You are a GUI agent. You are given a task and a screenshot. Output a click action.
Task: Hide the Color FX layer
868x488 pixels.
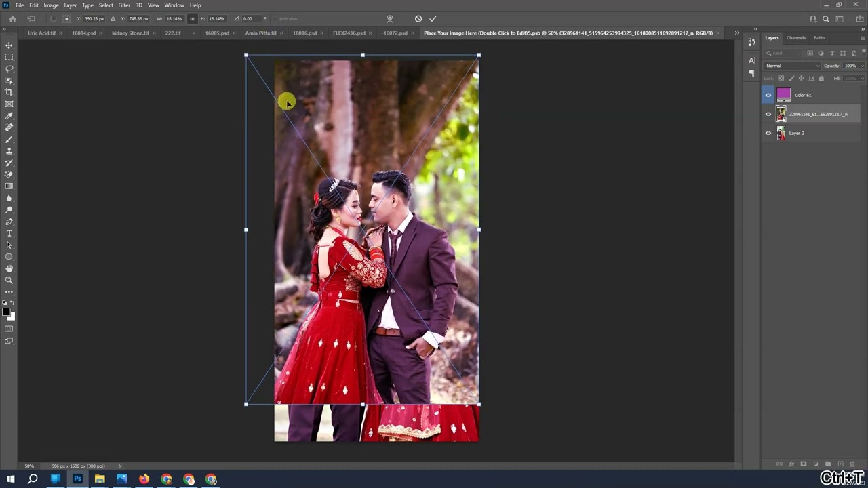tap(768, 95)
